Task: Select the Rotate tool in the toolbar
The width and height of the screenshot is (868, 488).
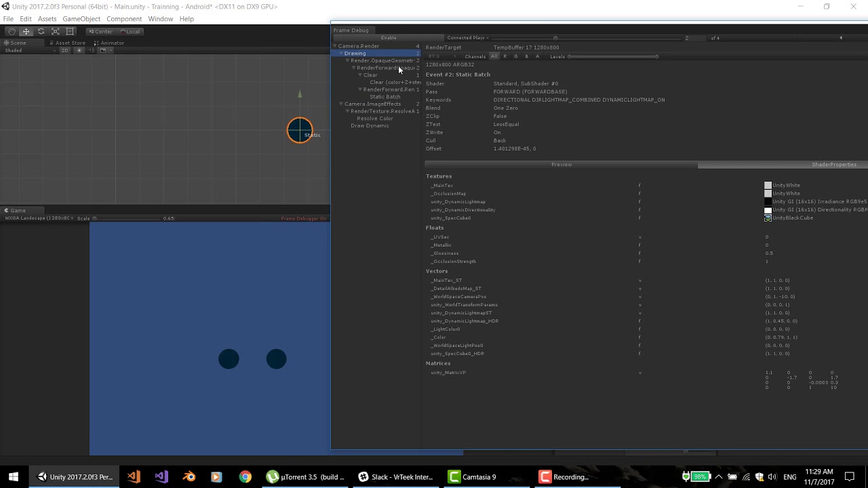Action: point(41,31)
